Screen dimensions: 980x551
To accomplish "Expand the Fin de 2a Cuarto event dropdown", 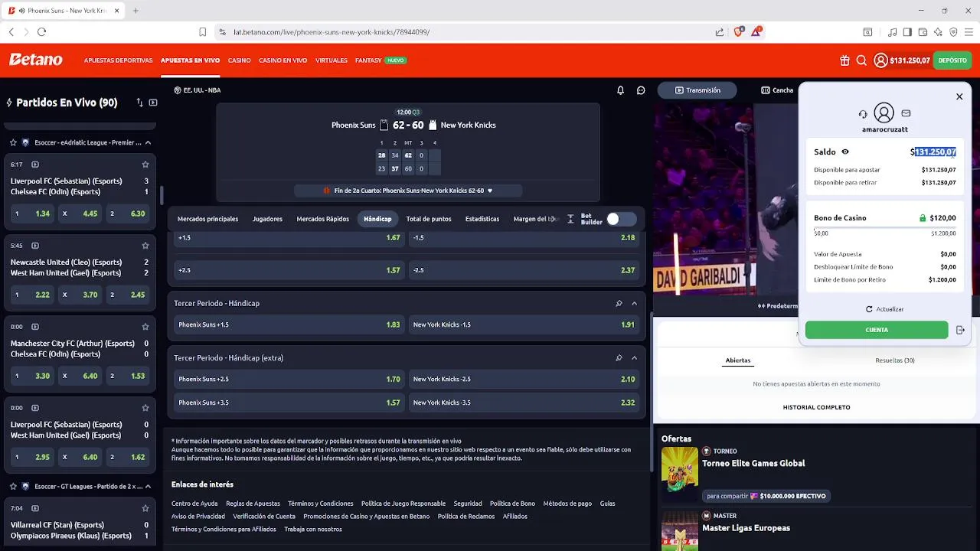I will point(490,191).
